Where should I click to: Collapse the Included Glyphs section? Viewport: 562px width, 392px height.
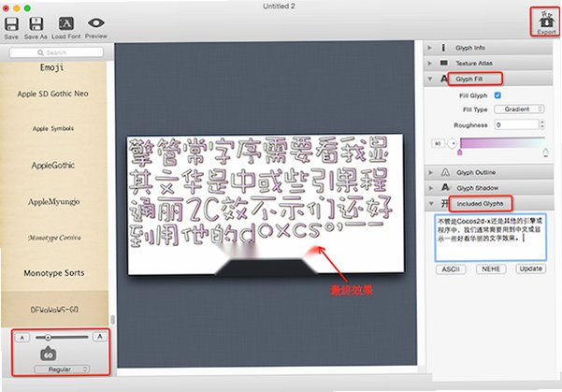click(431, 204)
